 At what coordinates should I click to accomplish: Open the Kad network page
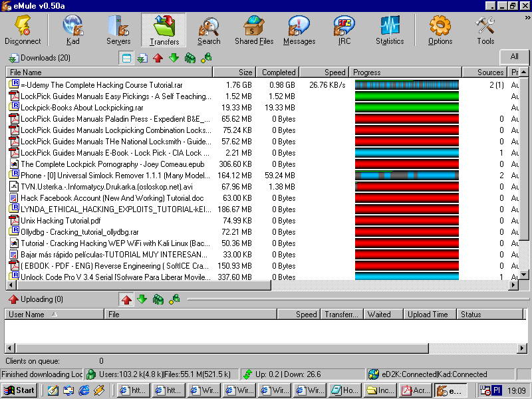pos(72,31)
